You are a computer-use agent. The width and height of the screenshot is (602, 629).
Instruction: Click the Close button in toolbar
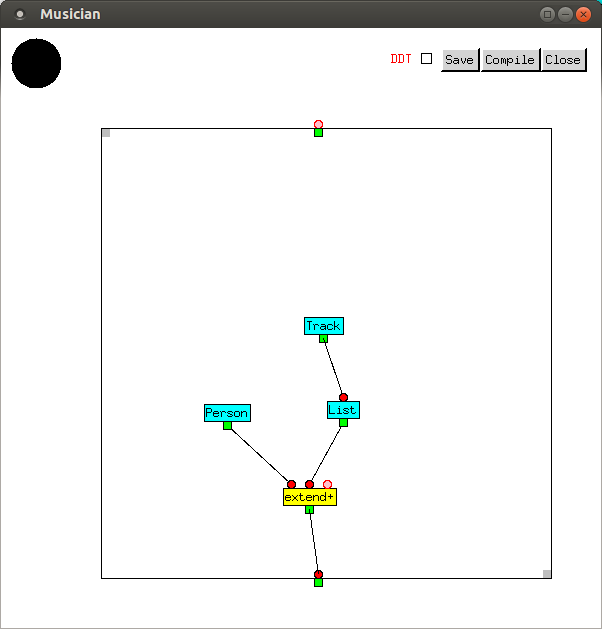(563, 60)
